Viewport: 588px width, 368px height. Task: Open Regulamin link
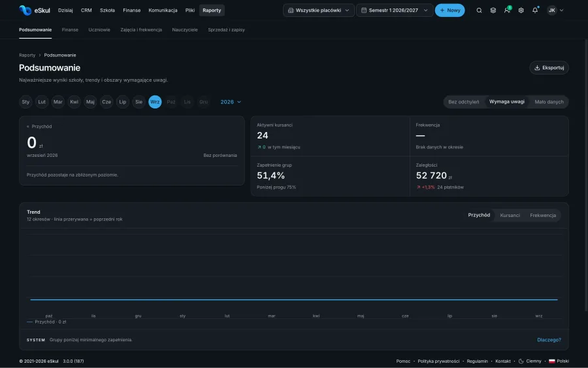pyautogui.click(x=477, y=361)
